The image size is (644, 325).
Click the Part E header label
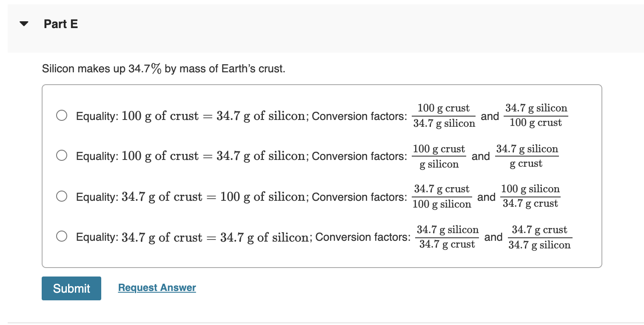[x=60, y=24]
